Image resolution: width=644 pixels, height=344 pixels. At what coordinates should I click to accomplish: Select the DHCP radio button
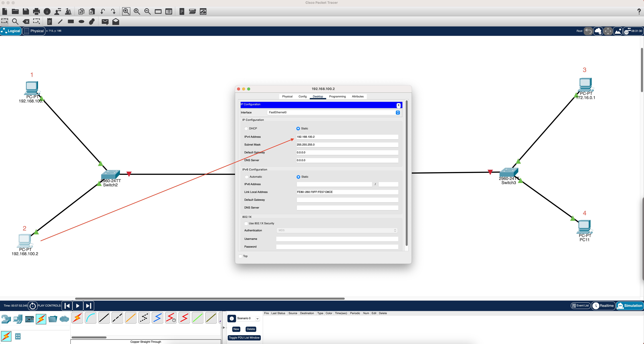(246, 129)
